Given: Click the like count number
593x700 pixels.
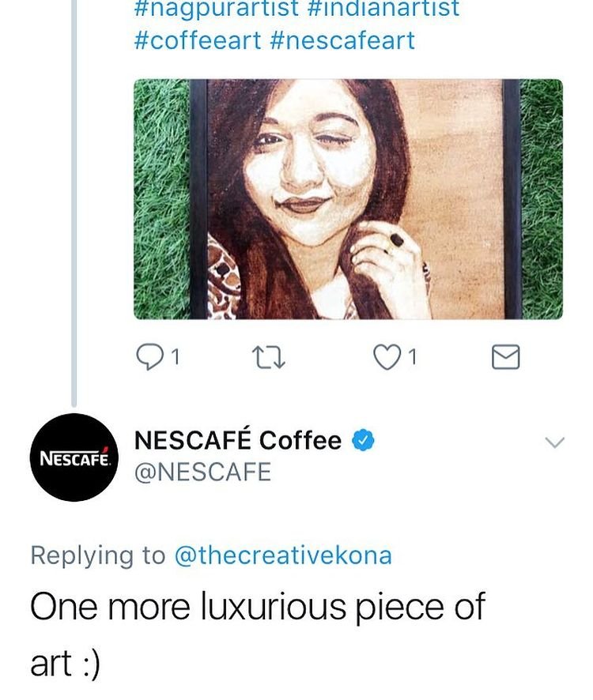Looking at the screenshot, I should 413,359.
